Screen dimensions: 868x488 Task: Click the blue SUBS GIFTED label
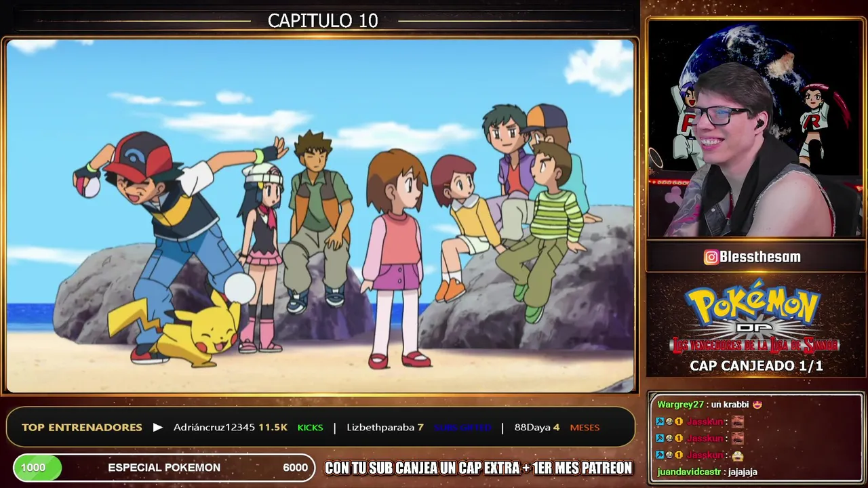tap(462, 428)
